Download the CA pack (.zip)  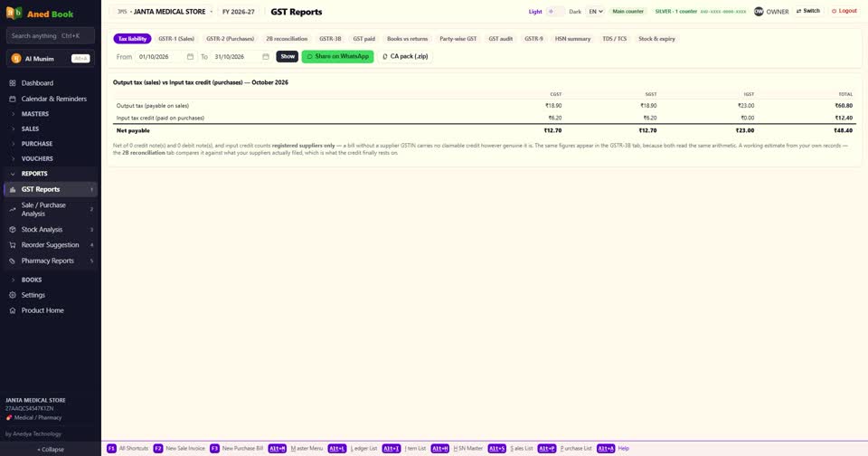[406, 56]
